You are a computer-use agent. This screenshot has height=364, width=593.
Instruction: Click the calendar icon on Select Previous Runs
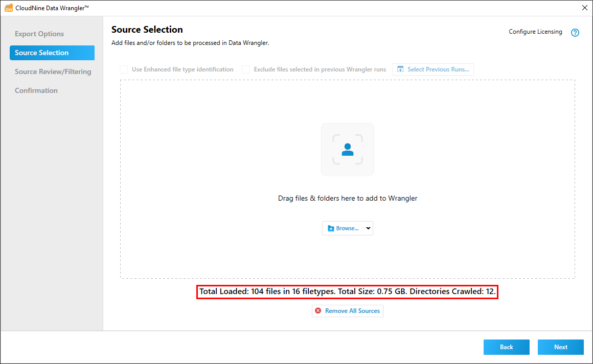tap(400, 69)
